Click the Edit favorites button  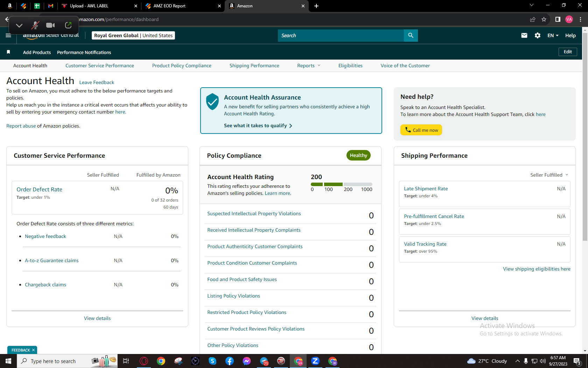point(568,52)
